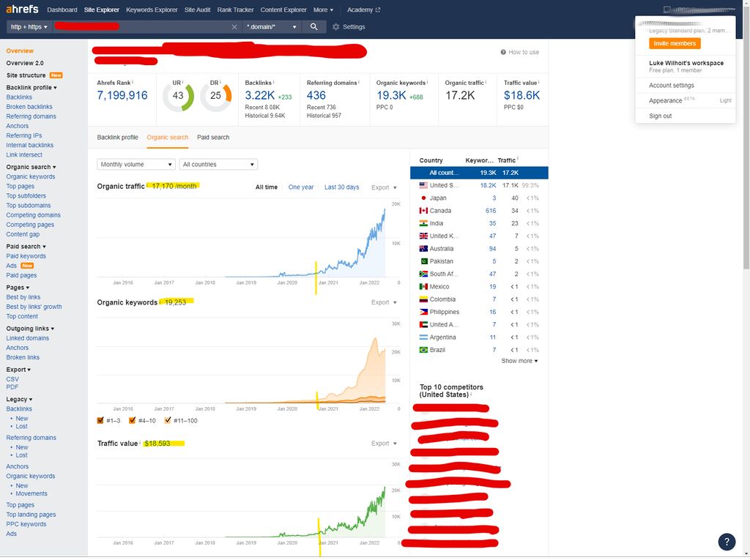This screenshot has width=750, height=560.
Task: Open Export dropdown for Organic traffic
Action: tap(384, 187)
